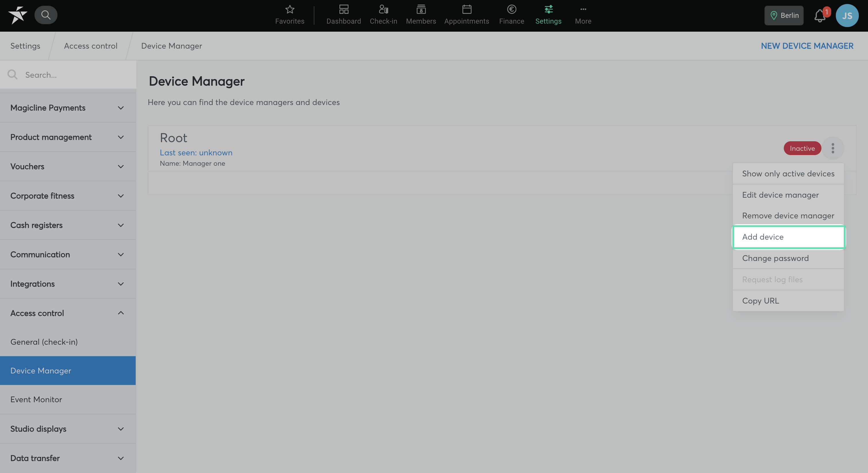Image resolution: width=868 pixels, height=473 pixels.
Task: Expand Product management section
Action: pyautogui.click(x=68, y=137)
